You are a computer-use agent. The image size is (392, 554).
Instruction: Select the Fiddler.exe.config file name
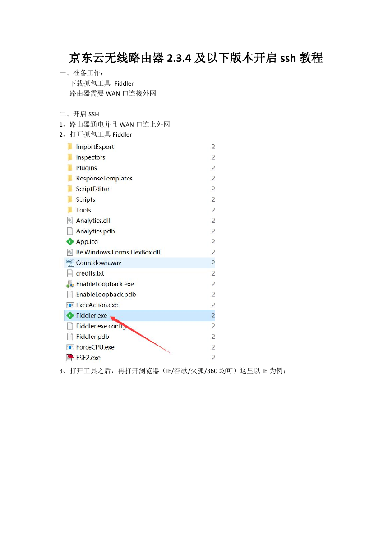pos(101,326)
